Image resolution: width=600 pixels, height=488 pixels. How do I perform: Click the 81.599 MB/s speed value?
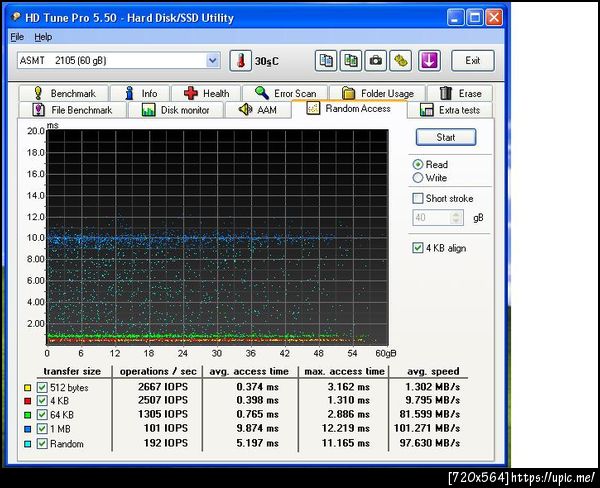tap(430, 414)
